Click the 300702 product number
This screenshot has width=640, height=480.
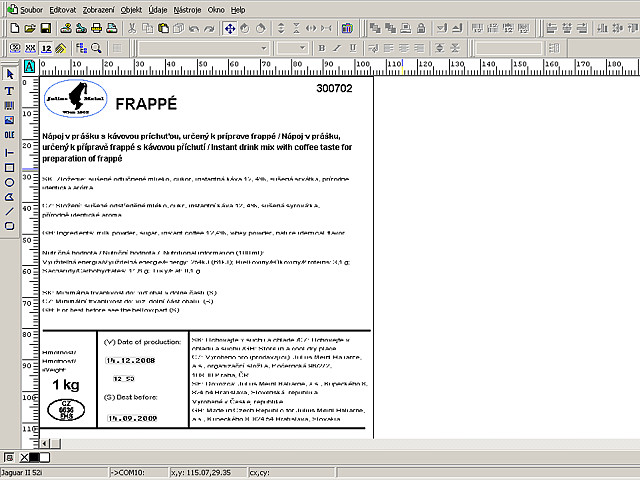(x=334, y=89)
